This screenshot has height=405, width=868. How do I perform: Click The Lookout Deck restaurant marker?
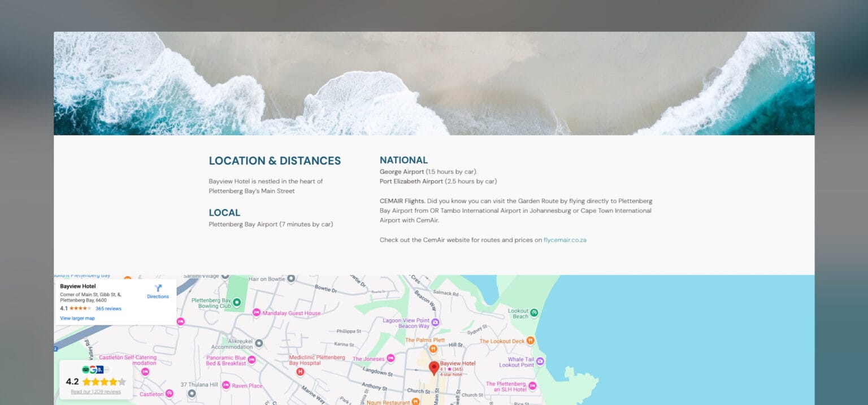pos(530,341)
